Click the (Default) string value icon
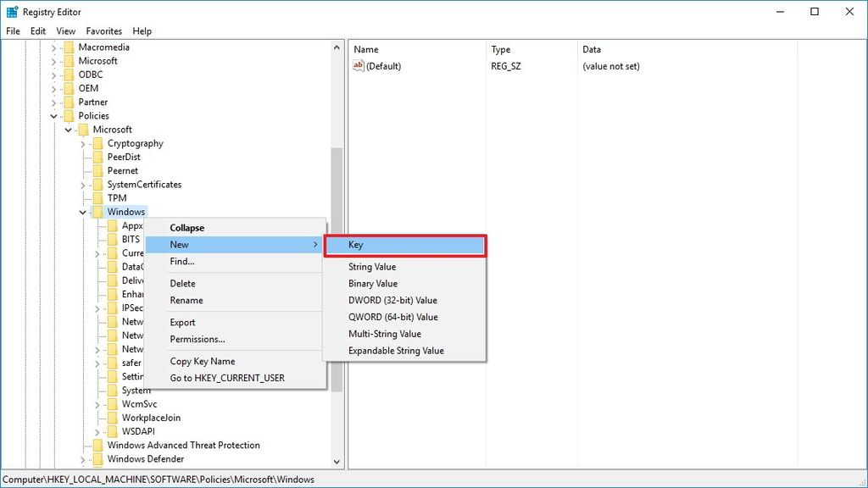 tap(359, 65)
